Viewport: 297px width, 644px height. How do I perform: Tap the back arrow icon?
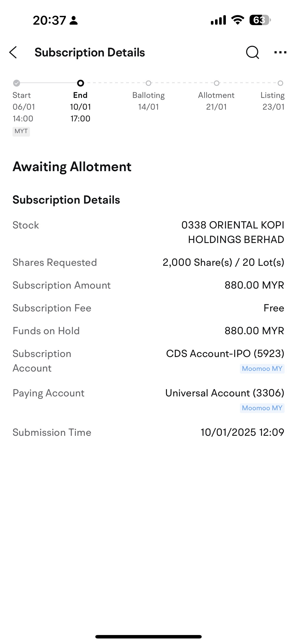coord(13,52)
